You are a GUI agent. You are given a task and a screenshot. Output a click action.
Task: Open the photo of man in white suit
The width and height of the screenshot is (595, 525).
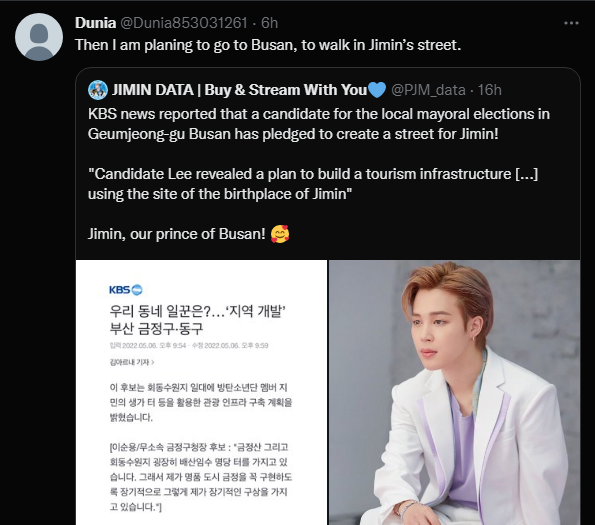click(454, 392)
